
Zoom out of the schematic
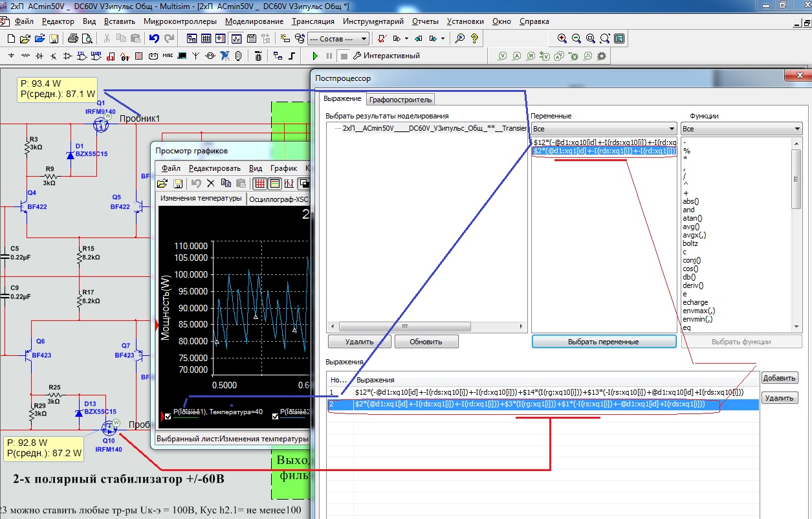576,38
